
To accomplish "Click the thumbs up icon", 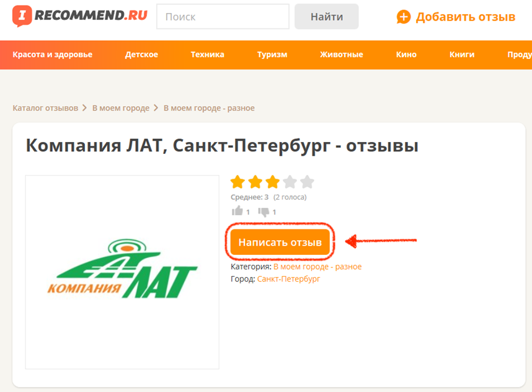I will (237, 211).
